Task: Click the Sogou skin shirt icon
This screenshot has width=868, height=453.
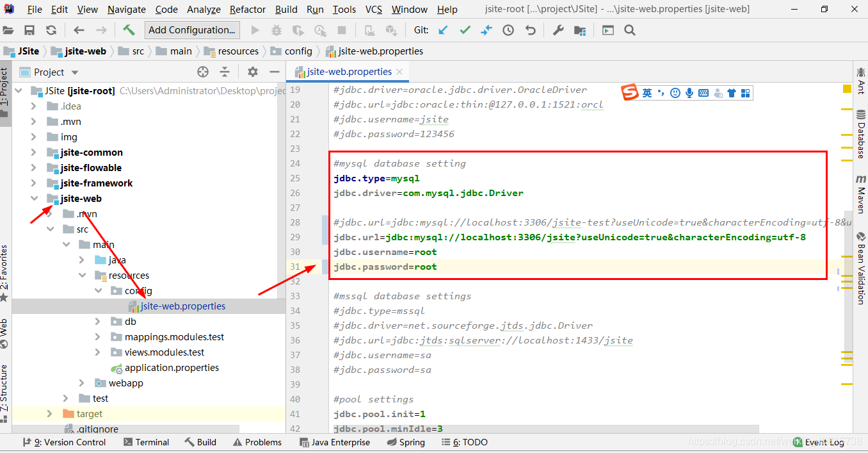Action: pos(732,93)
